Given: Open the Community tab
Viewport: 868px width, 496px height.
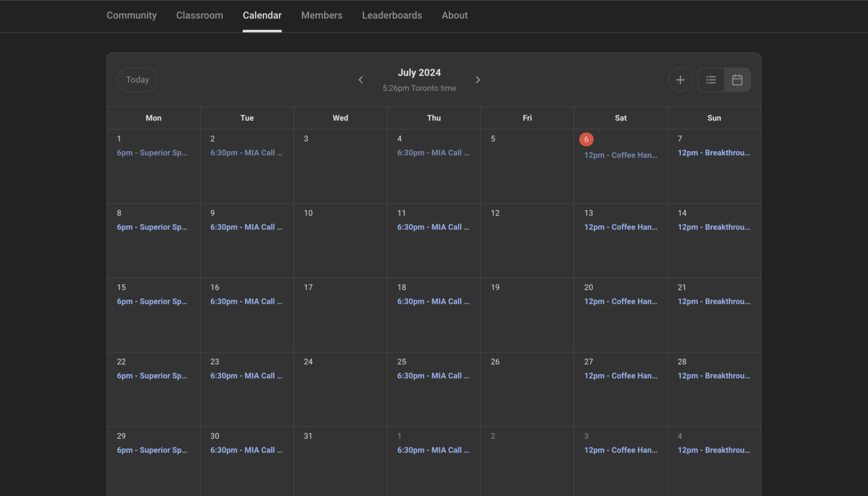Looking at the screenshot, I should tap(131, 16).
